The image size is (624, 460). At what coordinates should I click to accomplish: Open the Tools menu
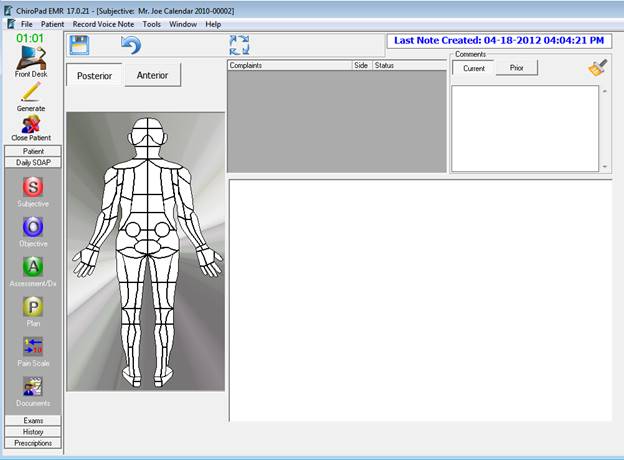(x=151, y=23)
